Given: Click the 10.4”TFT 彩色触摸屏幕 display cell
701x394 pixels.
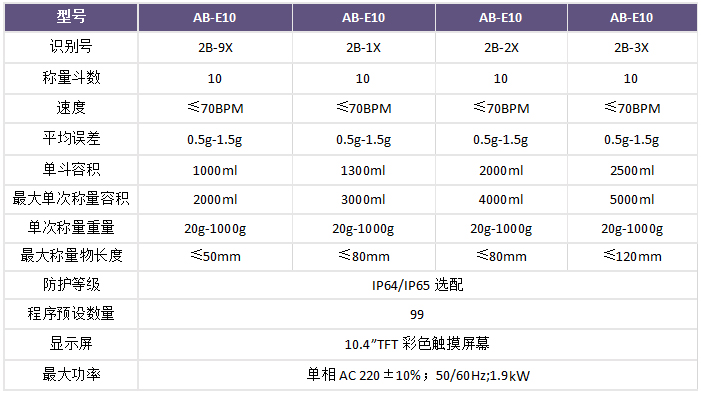Looking at the screenshot, I should click(418, 344).
